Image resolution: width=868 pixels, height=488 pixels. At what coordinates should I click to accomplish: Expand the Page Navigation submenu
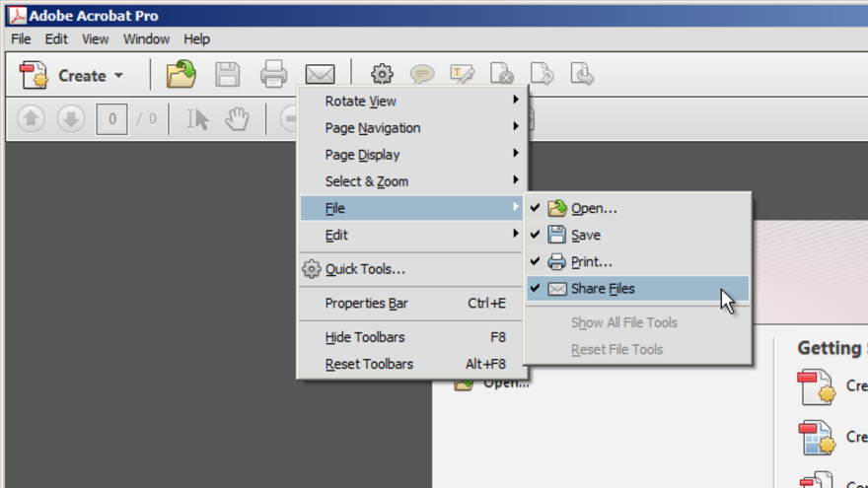412,128
